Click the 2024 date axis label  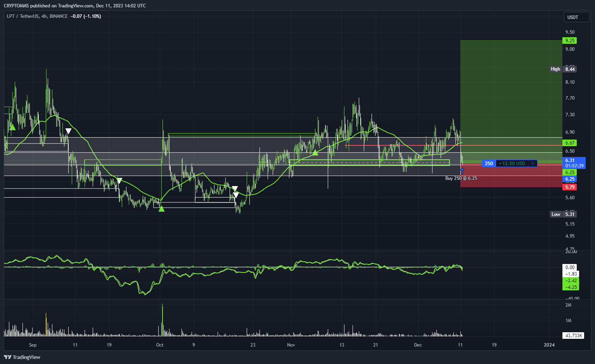[x=549, y=345]
